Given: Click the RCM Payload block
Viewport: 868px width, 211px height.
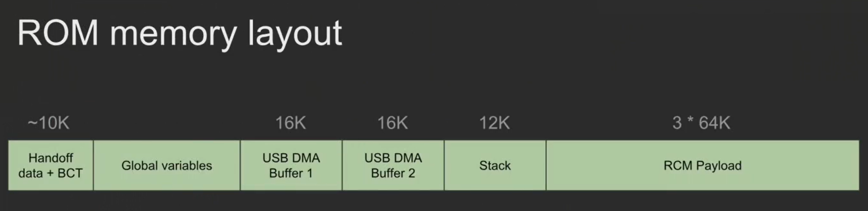Looking at the screenshot, I should point(702,165).
